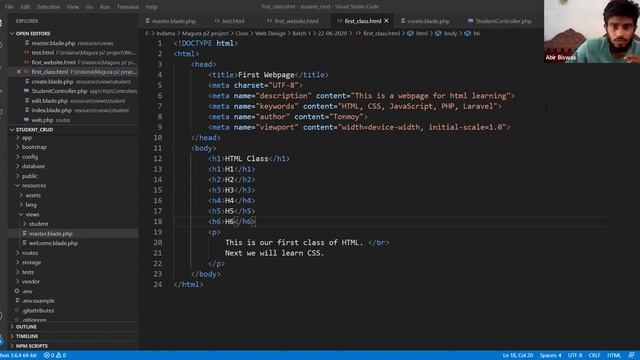This screenshot has height=360, width=640.
Task: Open welcome.blade.php in the file tree
Action: pyautogui.click(x=53, y=243)
